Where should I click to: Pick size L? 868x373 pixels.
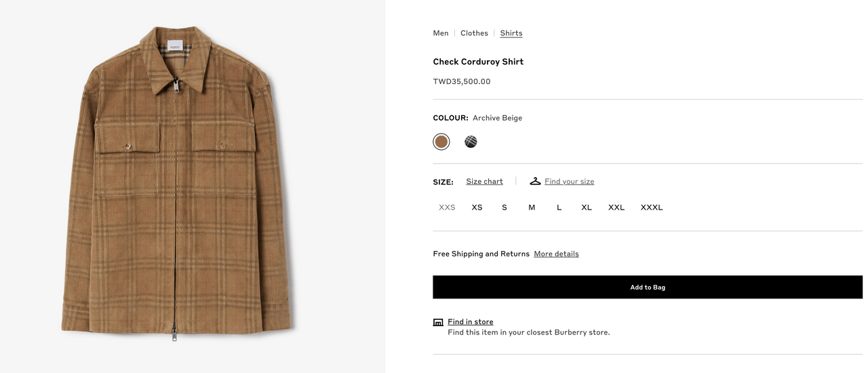559,208
